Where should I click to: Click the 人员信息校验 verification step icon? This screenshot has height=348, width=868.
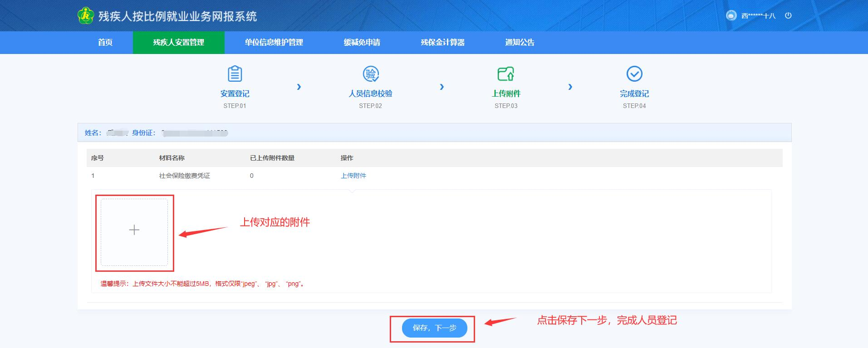pyautogui.click(x=370, y=74)
